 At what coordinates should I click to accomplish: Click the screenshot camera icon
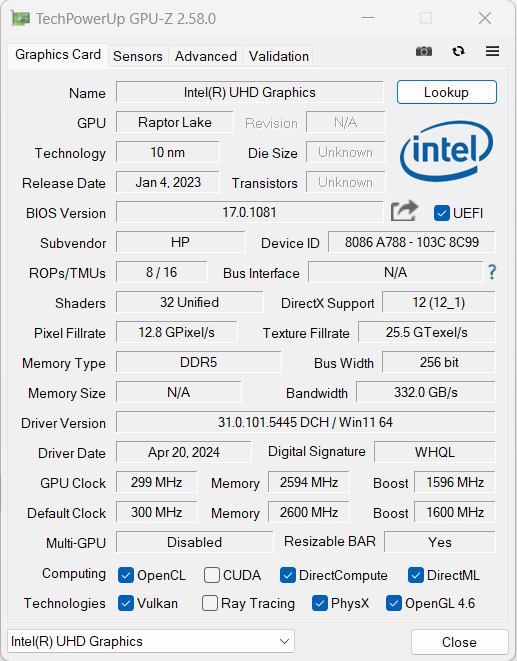click(424, 51)
